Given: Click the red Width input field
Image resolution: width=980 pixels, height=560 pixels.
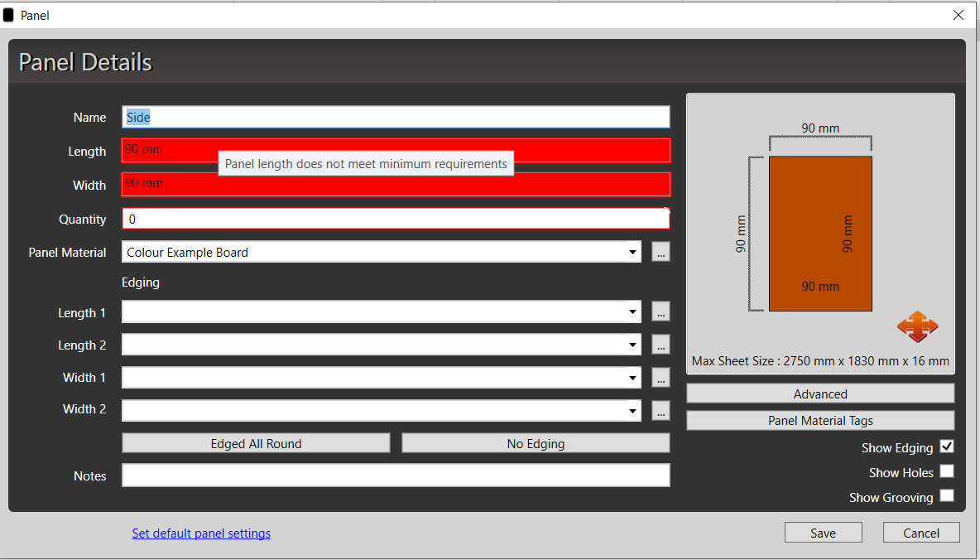Looking at the screenshot, I should point(396,185).
